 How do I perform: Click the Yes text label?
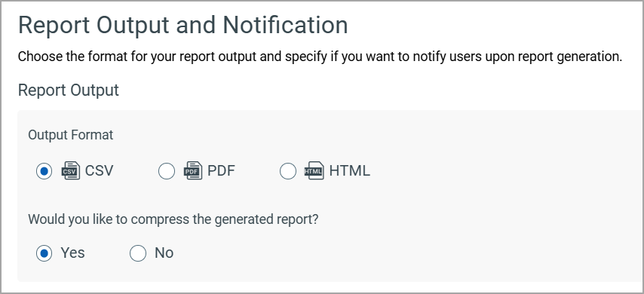click(x=72, y=253)
